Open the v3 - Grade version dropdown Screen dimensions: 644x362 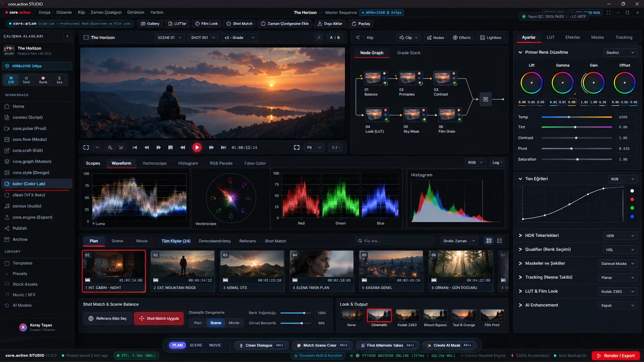pyautogui.click(x=239, y=38)
